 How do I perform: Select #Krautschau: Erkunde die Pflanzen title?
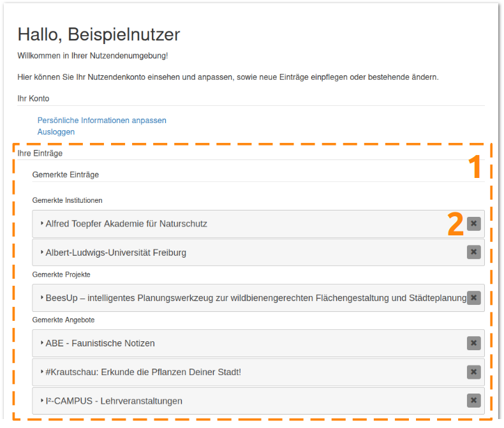[x=144, y=372]
